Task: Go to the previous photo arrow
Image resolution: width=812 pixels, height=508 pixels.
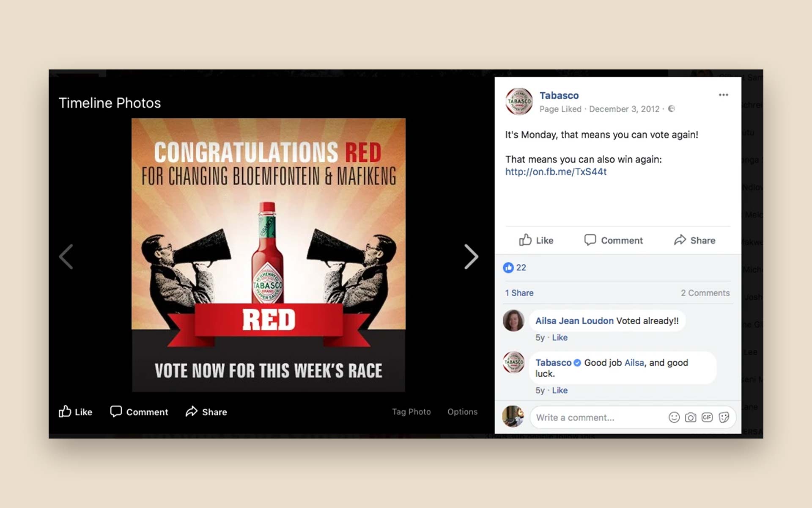Action: [x=66, y=257]
